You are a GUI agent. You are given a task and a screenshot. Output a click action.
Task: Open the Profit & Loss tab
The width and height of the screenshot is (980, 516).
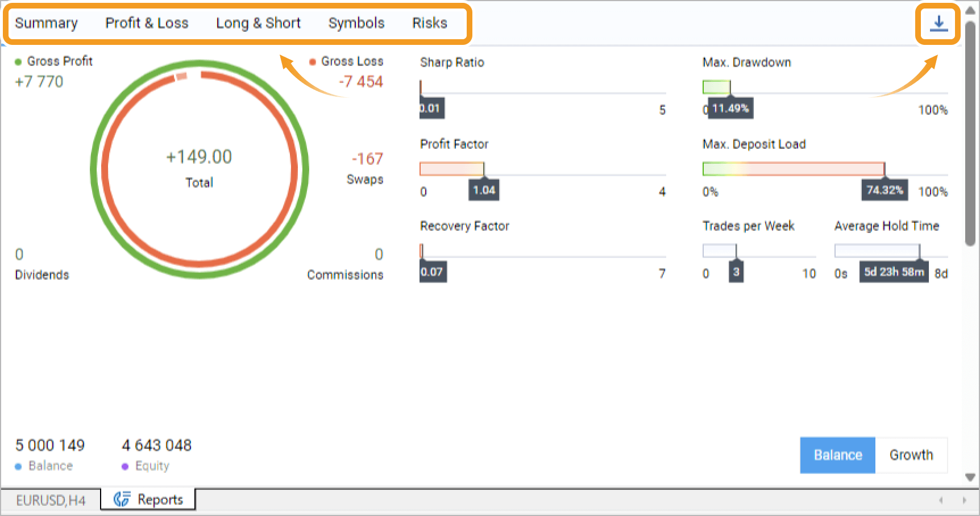coord(147,23)
